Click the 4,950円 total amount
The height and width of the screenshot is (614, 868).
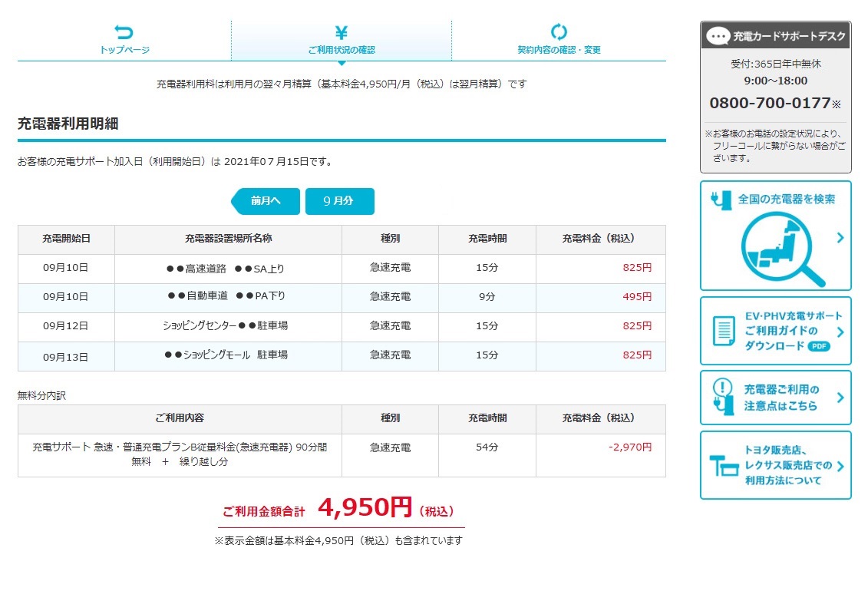point(365,507)
